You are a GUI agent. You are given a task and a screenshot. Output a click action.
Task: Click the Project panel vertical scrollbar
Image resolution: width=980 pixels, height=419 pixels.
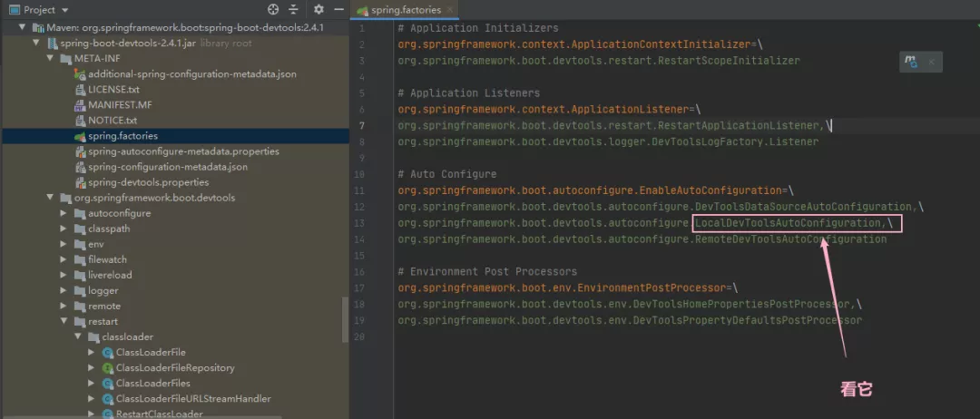coord(346,318)
